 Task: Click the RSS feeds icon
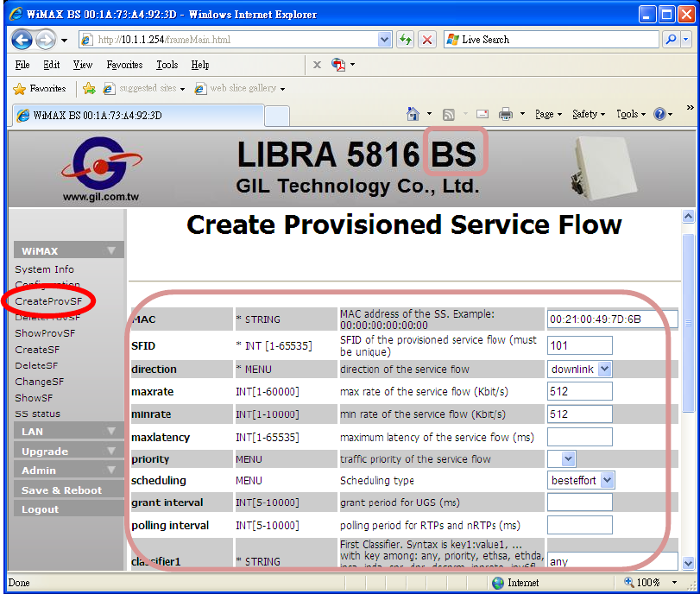448,115
